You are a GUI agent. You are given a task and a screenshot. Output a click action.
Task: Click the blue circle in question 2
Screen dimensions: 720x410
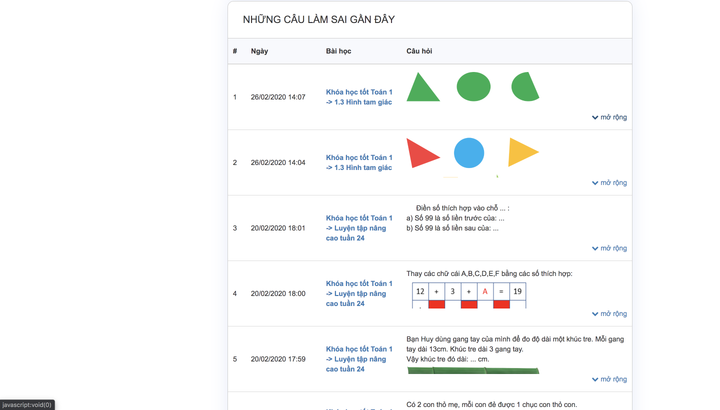(469, 153)
